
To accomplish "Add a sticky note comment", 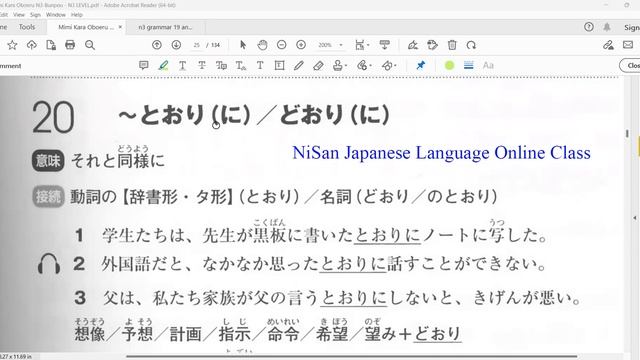I will click(x=143, y=65).
